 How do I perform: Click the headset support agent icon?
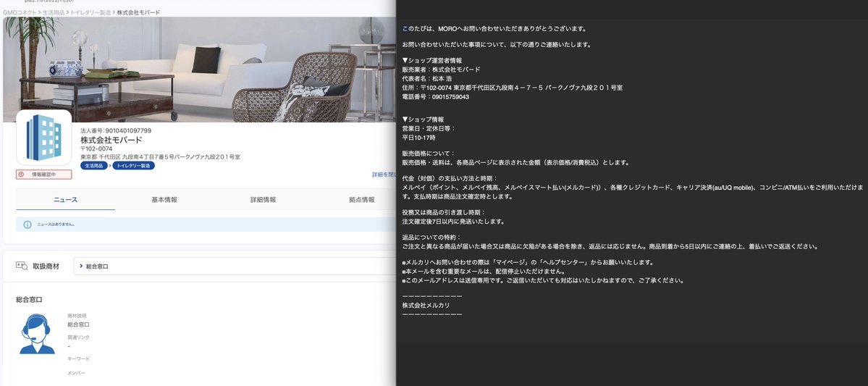click(x=36, y=334)
